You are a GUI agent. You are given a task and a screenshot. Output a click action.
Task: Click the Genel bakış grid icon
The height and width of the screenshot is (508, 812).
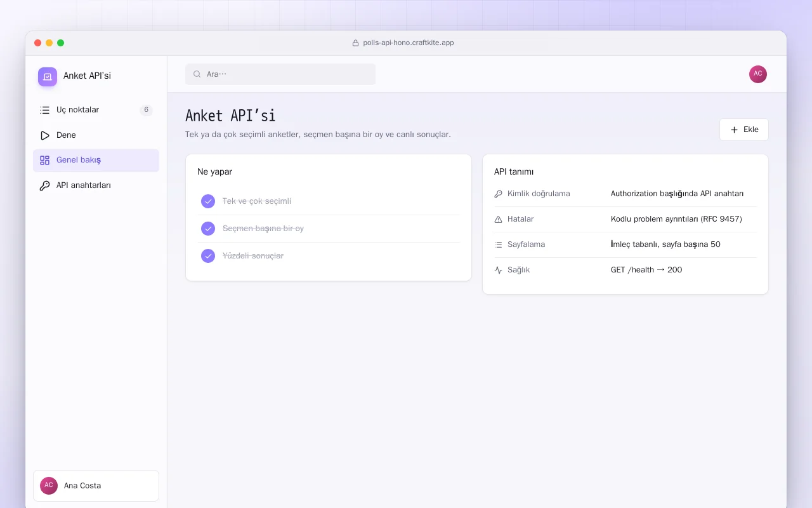click(x=44, y=161)
